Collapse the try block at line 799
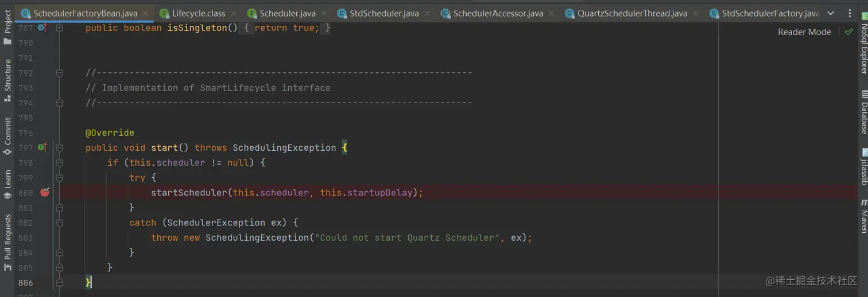868x297 pixels. [x=60, y=178]
